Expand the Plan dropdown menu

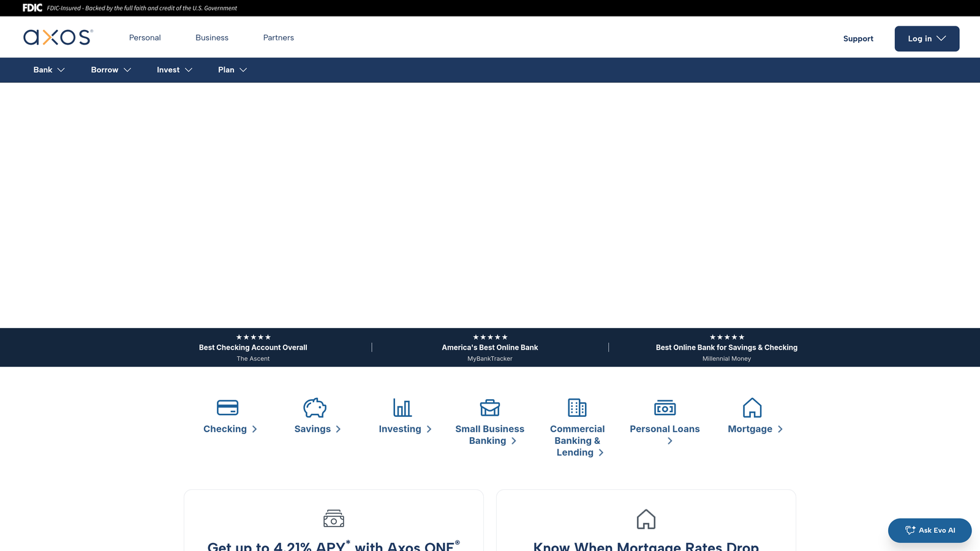tap(233, 70)
